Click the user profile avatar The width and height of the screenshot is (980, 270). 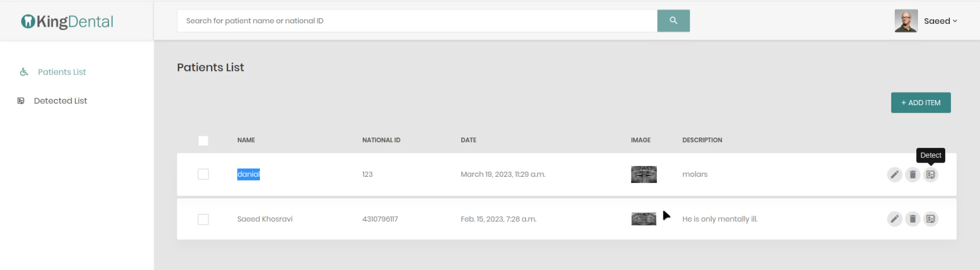point(905,21)
